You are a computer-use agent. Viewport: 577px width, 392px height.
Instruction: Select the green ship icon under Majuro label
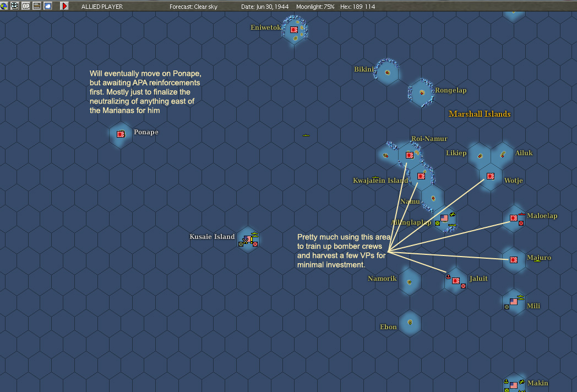tap(537, 260)
